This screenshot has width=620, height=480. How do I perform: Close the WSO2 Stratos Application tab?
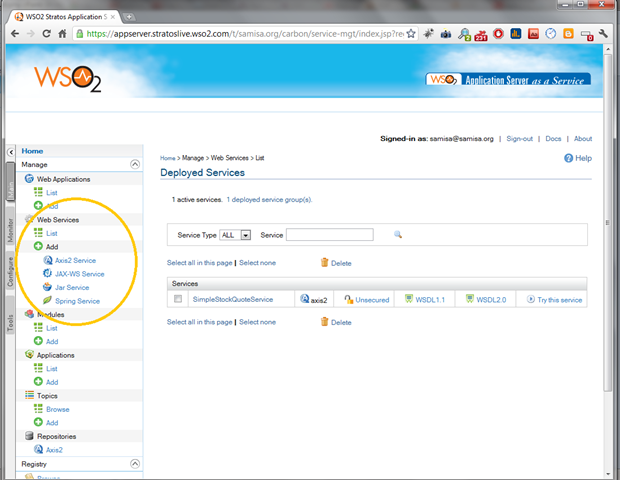coord(113,17)
